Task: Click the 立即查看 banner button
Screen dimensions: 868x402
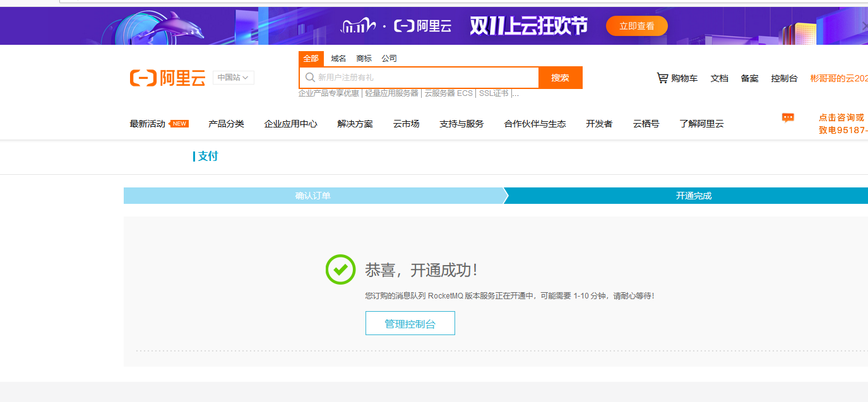Action: pos(637,26)
